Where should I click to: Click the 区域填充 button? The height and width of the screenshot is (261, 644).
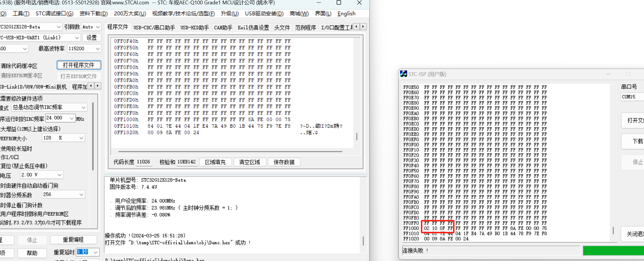[x=215, y=162]
